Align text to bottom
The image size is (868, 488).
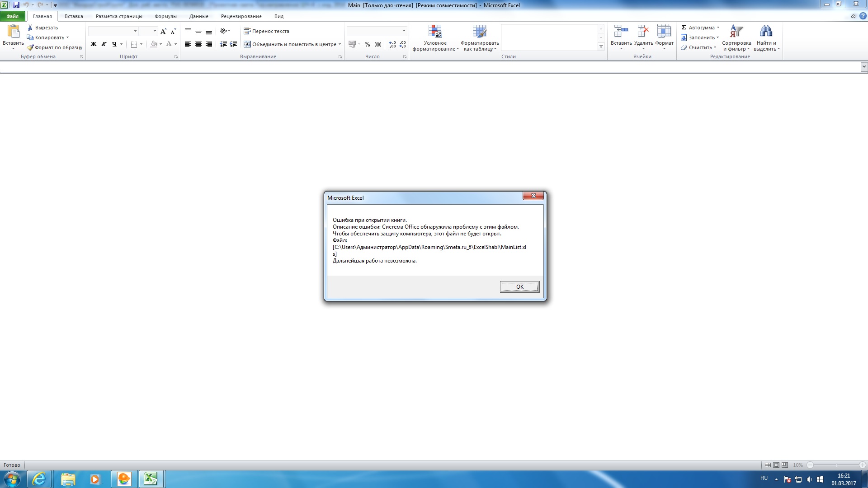(x=209, y=31)
